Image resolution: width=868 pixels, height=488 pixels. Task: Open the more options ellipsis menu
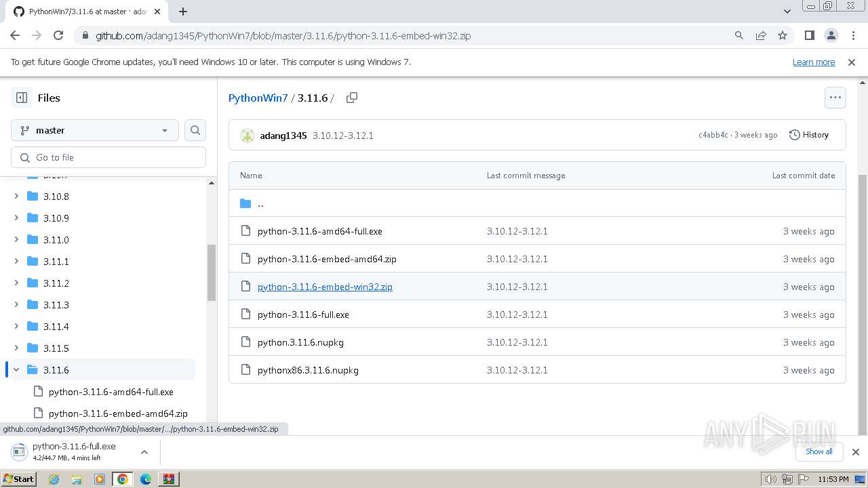pos(835,98)
